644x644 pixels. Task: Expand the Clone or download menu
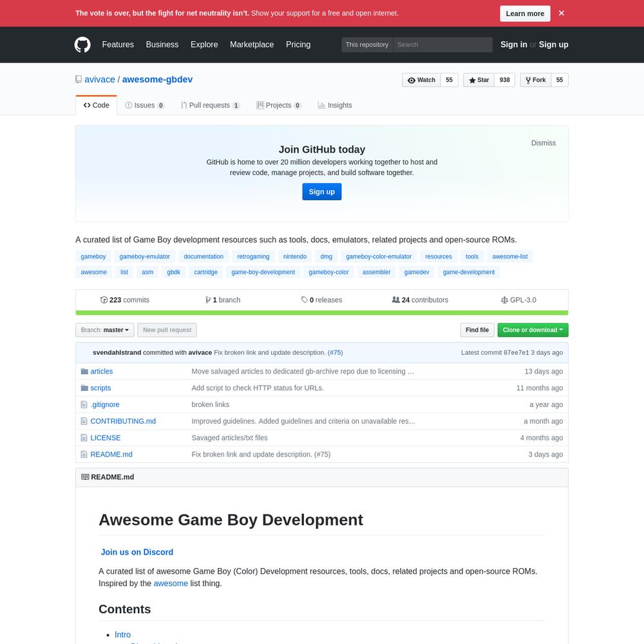coord(533,330)
